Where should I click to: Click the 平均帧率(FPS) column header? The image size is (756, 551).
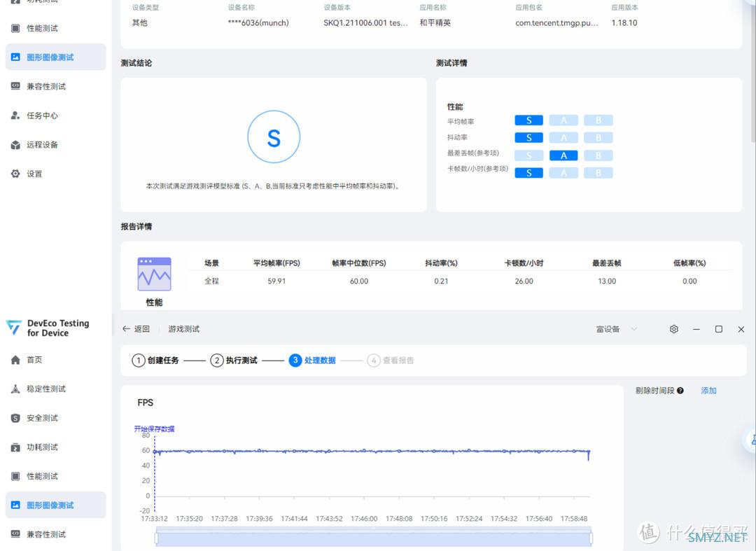pos(276,263)
